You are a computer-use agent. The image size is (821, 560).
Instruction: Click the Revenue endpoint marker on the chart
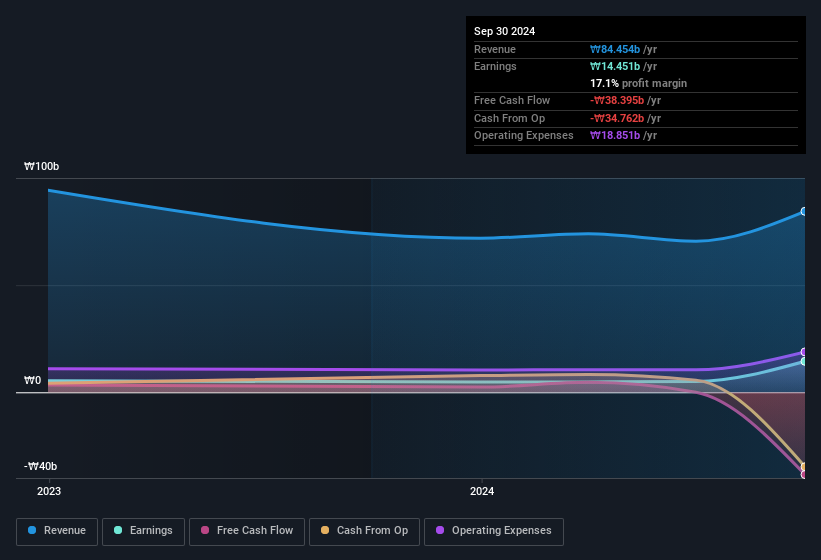click(x=804, y=211)
